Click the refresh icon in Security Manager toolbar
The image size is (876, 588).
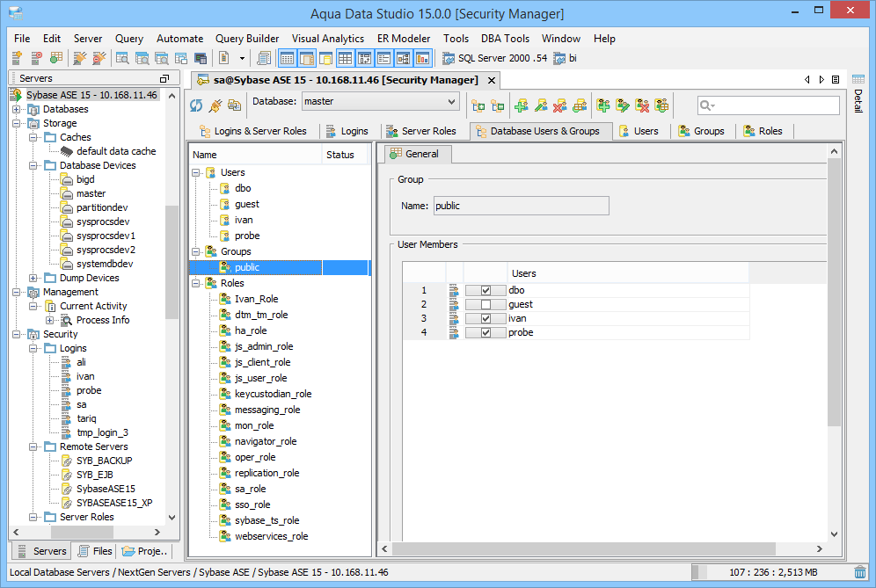[x=196, y=105]
